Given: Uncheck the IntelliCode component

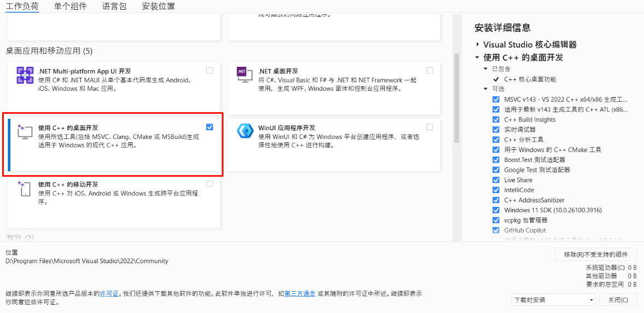Looking at the screenshot, I should (x=496, y=190).
